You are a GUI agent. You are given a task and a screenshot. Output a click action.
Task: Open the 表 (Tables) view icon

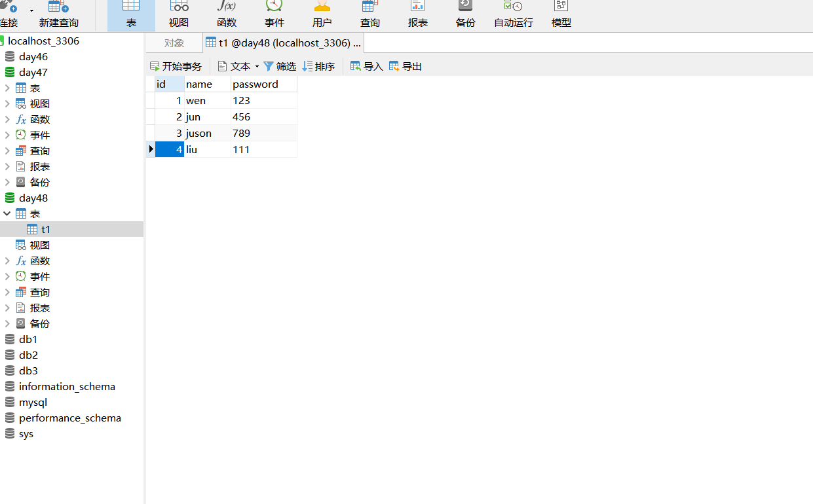pyautogui.click(x=131, y=14)
